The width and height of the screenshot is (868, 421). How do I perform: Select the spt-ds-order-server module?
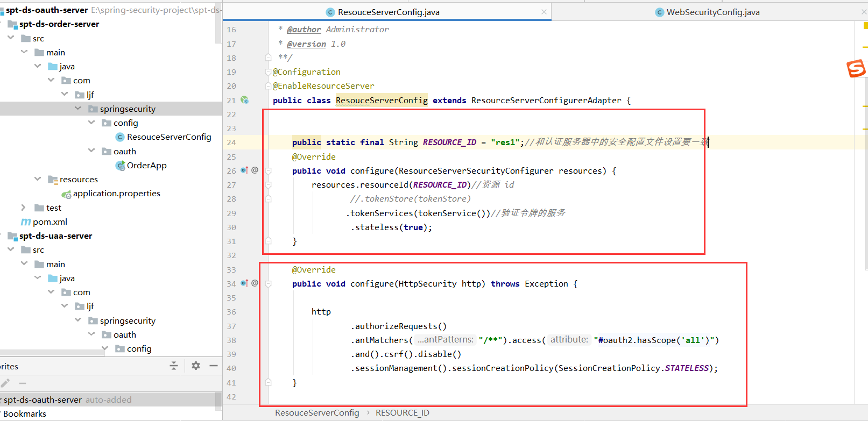pyautogui.click(x=59, y=24)
